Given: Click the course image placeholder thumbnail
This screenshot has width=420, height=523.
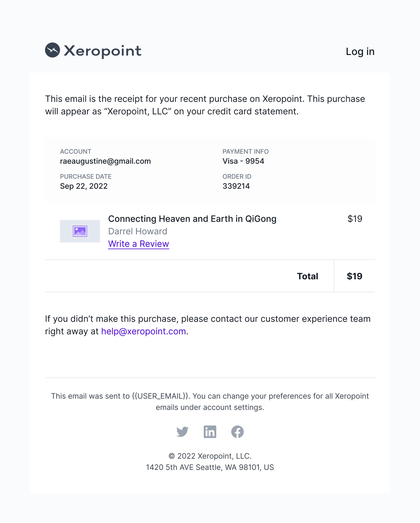Looking at the screenshot, I should tap(80, 231).
